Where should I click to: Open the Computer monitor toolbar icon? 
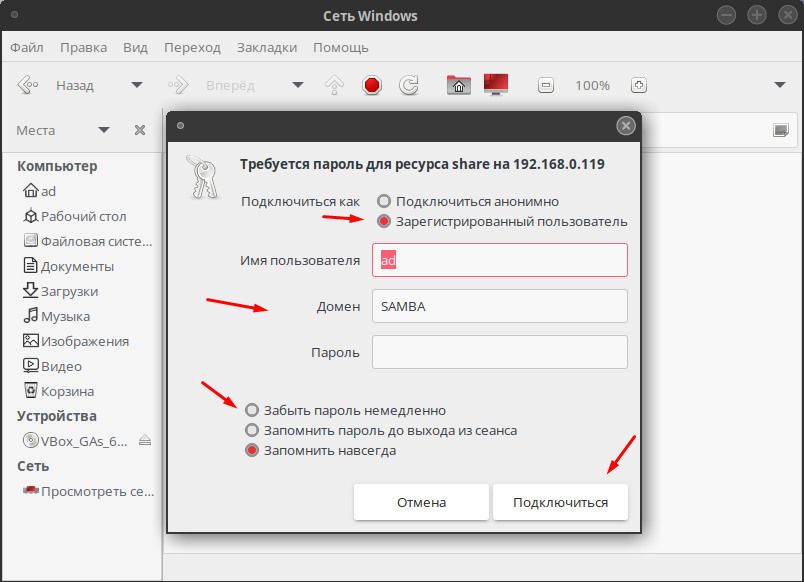[x=496, y=85]
